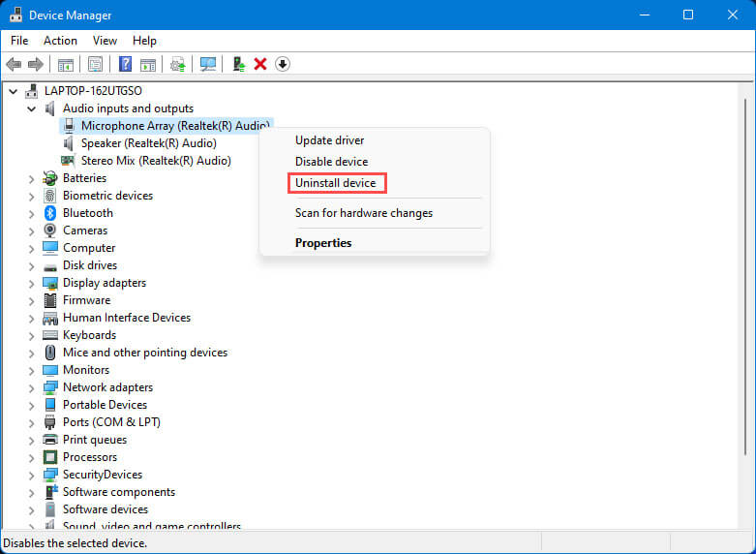The width and height of the screenshot is (756, 554).
Task: Click the Network adapters icon
Action: coord(50,387)
